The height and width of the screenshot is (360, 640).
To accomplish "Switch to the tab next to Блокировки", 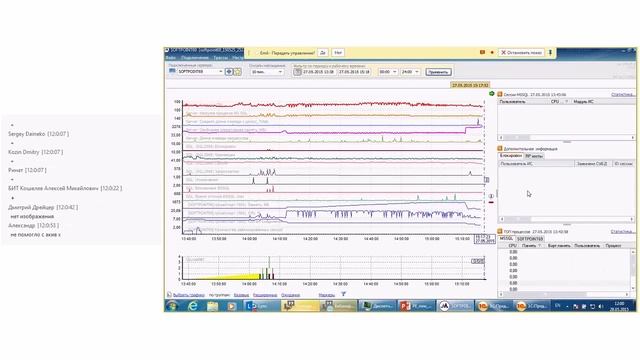I will click(x=534, y=156).
